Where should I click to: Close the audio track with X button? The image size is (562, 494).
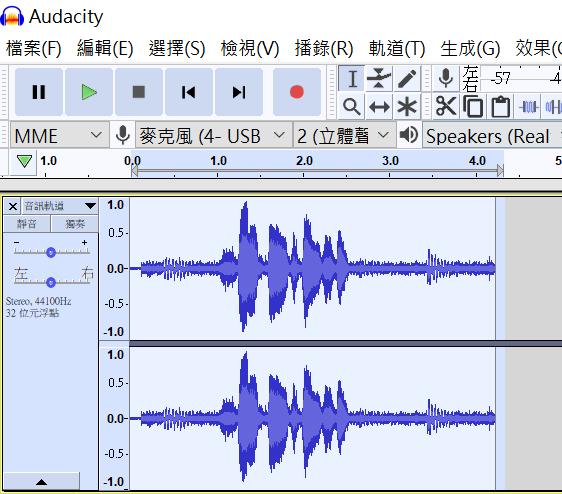pyautogui.click(x=13, y=206)
